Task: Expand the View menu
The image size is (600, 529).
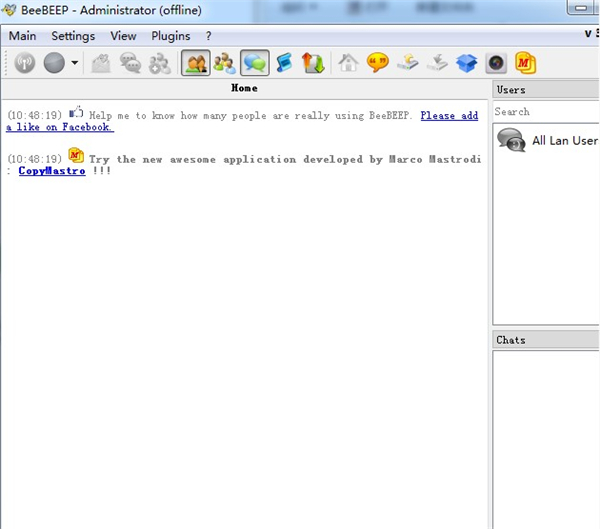Action: point(123,36)
